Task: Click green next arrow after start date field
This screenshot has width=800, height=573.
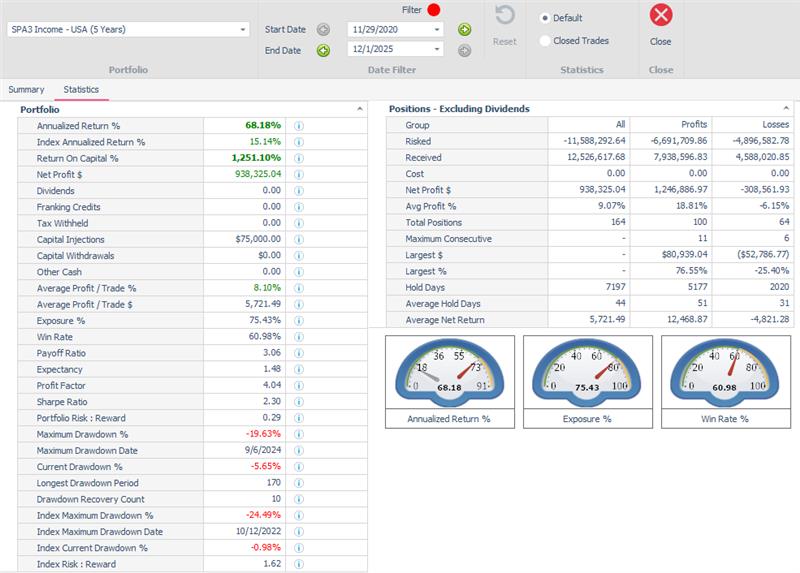Action: 464,30
